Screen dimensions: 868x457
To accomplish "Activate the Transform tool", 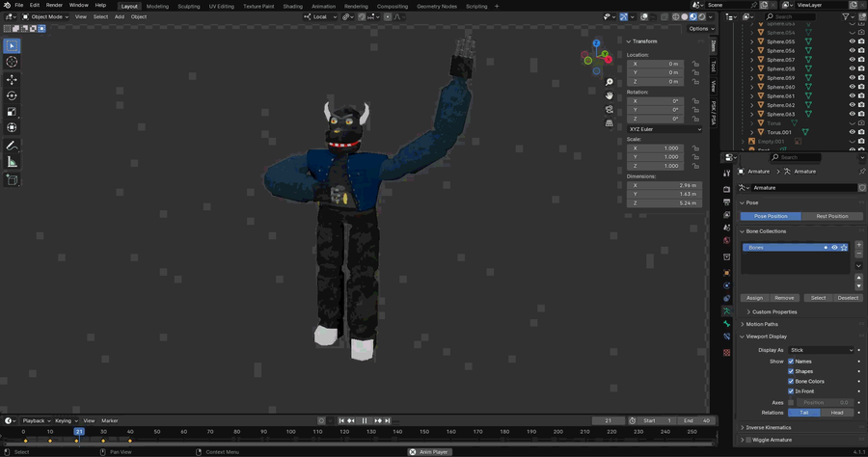I will pos(12,128).
